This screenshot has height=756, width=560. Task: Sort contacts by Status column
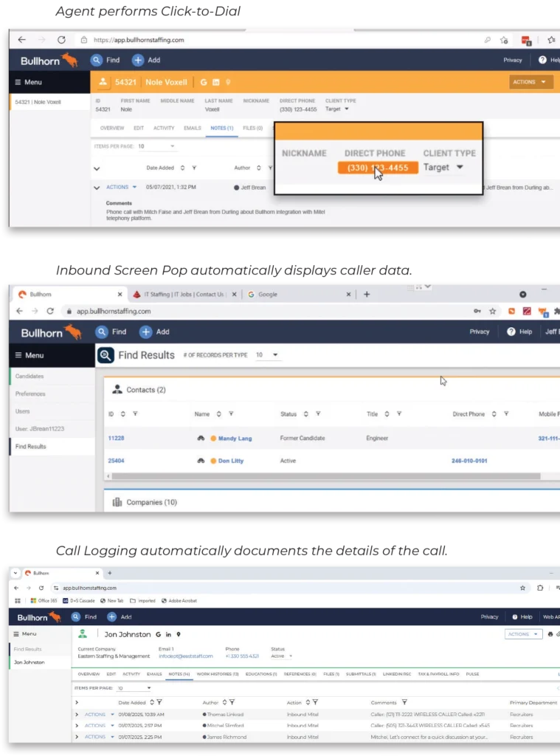(306, 414)
